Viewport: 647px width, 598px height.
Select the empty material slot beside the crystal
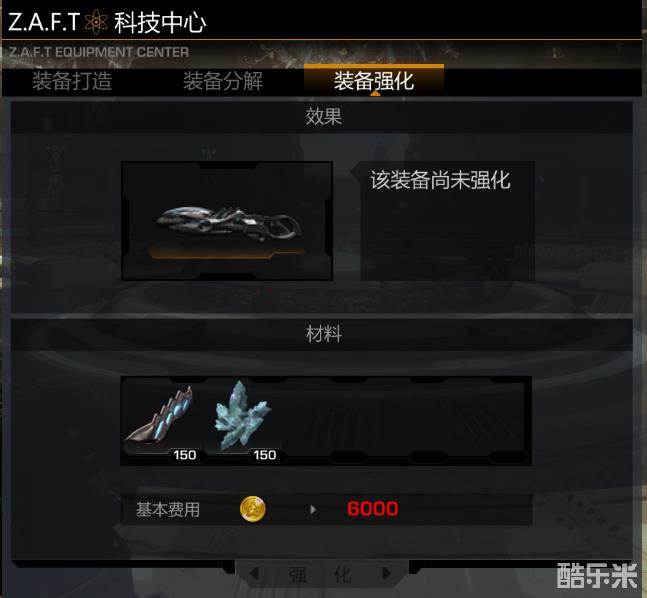tap(326, 421)
